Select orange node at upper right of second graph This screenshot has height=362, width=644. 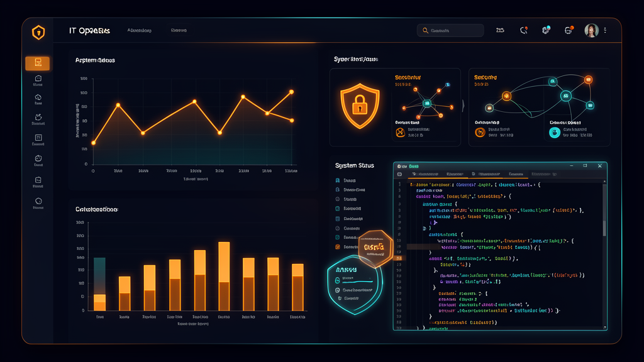[x=589, y=80]
